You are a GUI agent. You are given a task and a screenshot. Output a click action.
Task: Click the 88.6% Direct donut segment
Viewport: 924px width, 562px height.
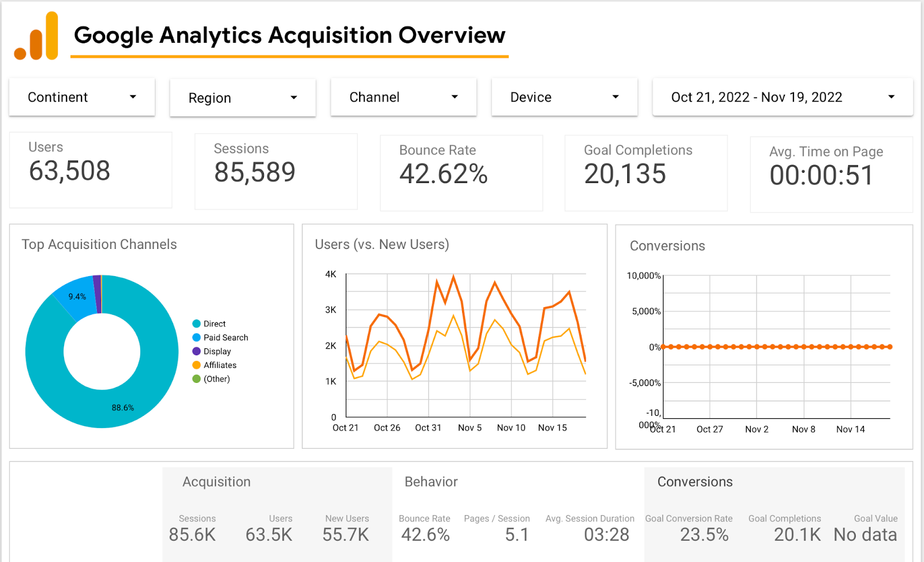(123, 407)
